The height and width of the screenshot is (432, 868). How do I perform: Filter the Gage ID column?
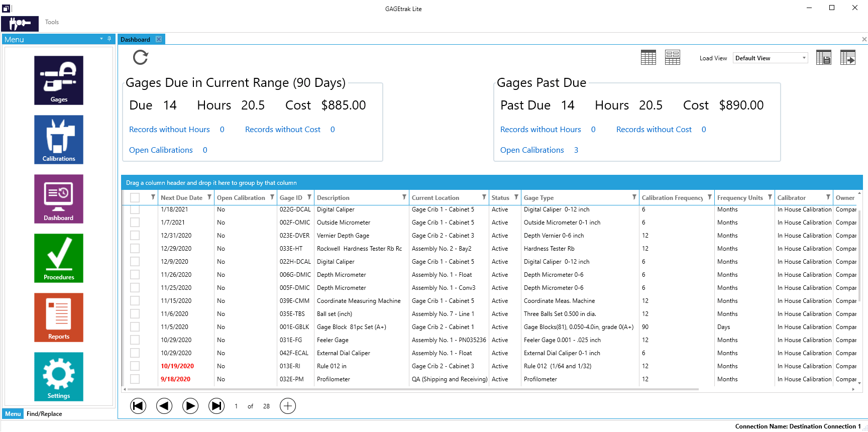tap(309, 197)
